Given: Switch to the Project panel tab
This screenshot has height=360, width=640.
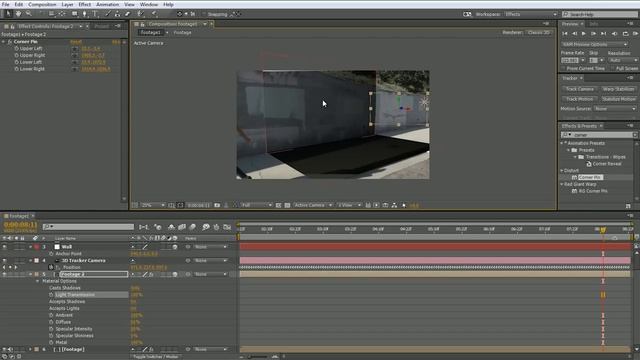Looking at the screenshot, I should pos(102,26).
